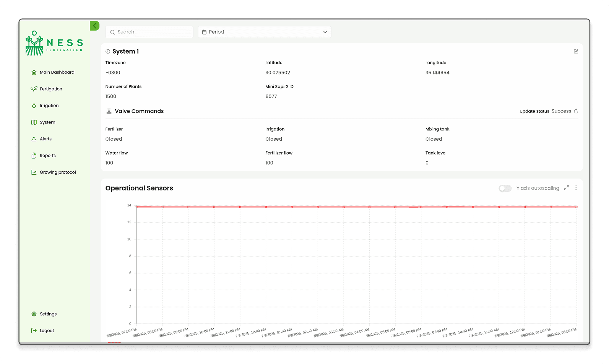
Task: Click the System map icon
Action: click(34, 122)
